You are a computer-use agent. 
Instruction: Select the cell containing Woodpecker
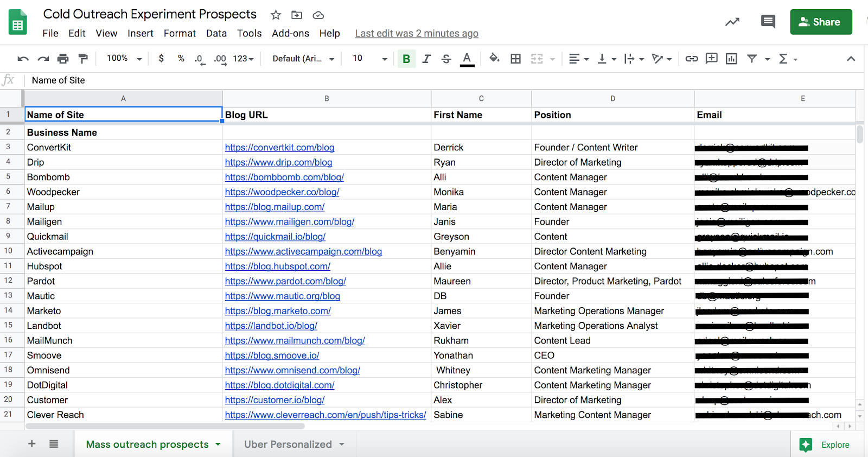click(124, 192)
